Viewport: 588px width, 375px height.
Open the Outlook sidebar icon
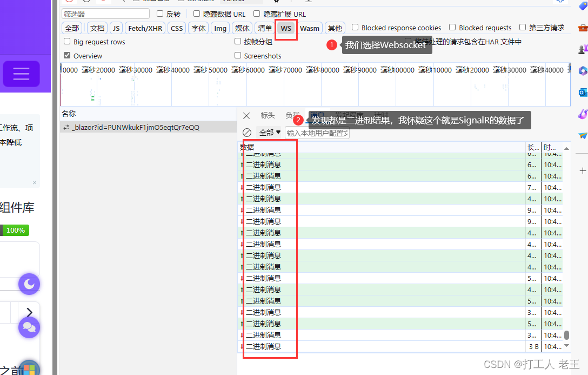[583, 93]
